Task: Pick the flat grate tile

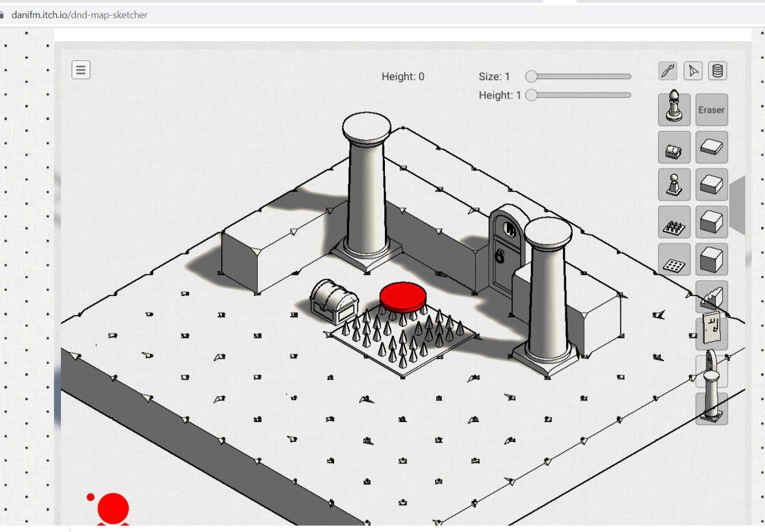Action: click(674, 259)
